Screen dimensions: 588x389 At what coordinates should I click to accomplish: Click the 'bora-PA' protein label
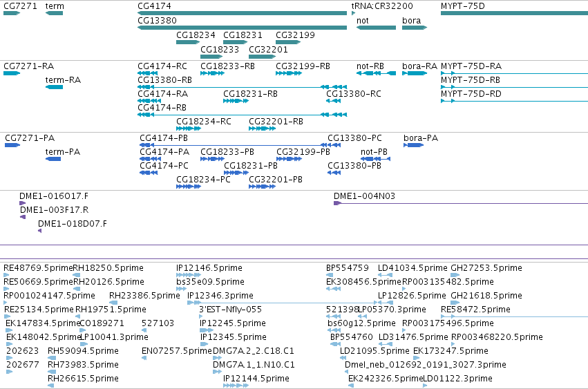421,138
